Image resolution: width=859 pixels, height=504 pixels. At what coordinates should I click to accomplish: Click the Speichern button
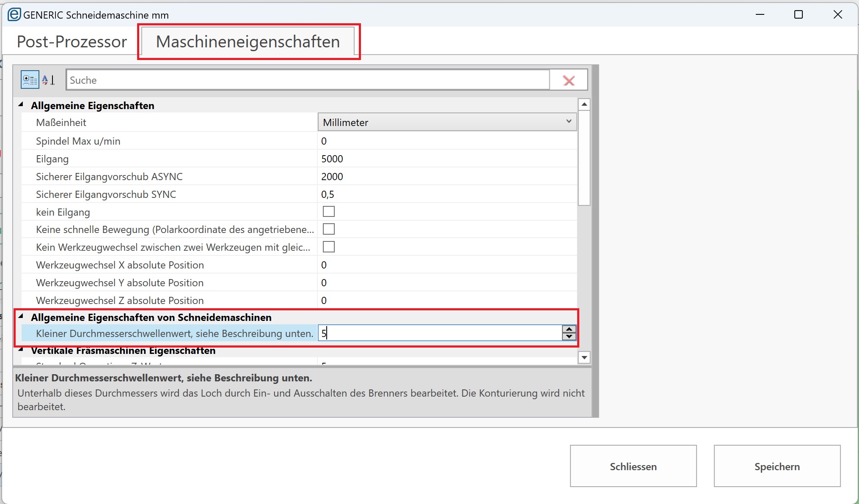click(777, 466)
